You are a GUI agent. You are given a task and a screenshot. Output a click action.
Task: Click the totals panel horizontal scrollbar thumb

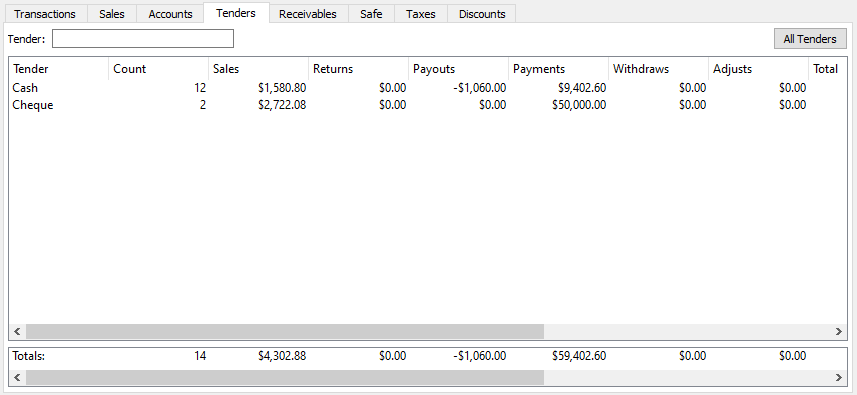pyautogui.click(x=285, y=377)
